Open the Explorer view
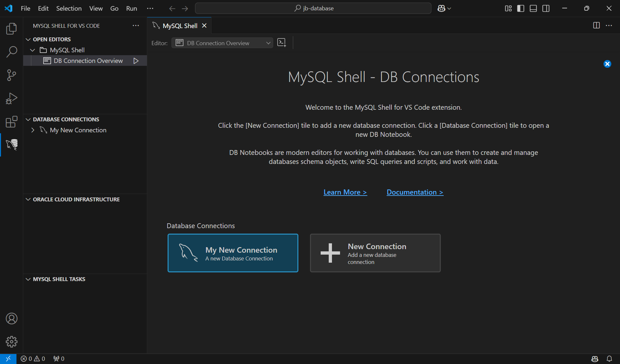620x364 pixels. click(x=12, y=28)
